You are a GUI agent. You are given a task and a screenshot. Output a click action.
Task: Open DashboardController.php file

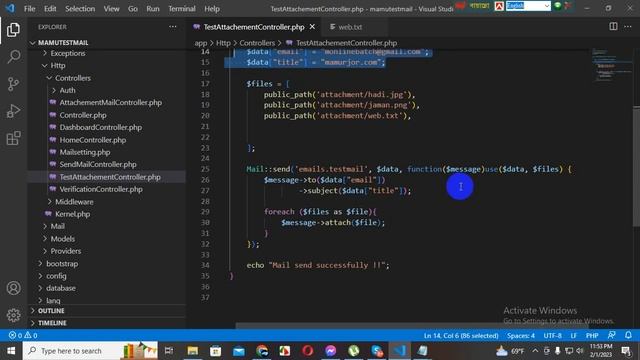click(x=100, y=127)
